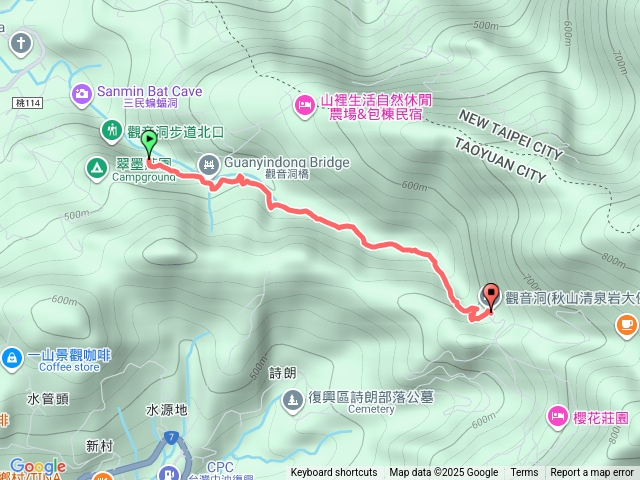The image size is (640, 480).
Task: Click the red route end marker
Action: click(x=491, y=297)
